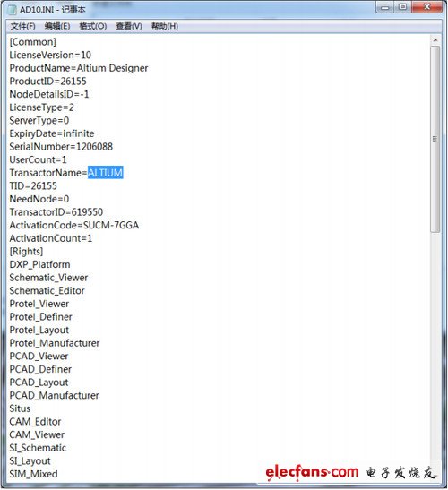
Task: Click the ExpiryDate=infinite line
Action: tap(52, 134)
